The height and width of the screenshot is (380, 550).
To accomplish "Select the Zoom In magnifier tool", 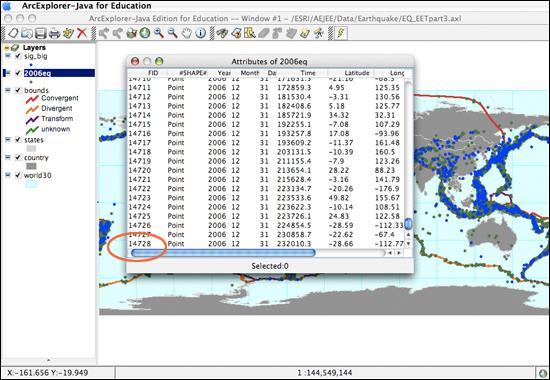I will pyautogui.click(x=159, y=33).
